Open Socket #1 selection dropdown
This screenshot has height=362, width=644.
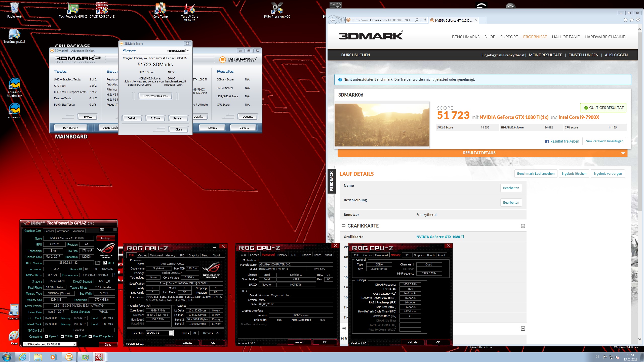click(171, 333)
